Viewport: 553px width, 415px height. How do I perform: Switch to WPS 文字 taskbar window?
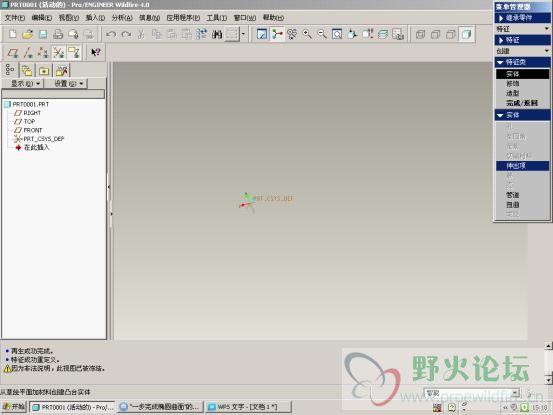pyautogui.click(x=248, y=407)
